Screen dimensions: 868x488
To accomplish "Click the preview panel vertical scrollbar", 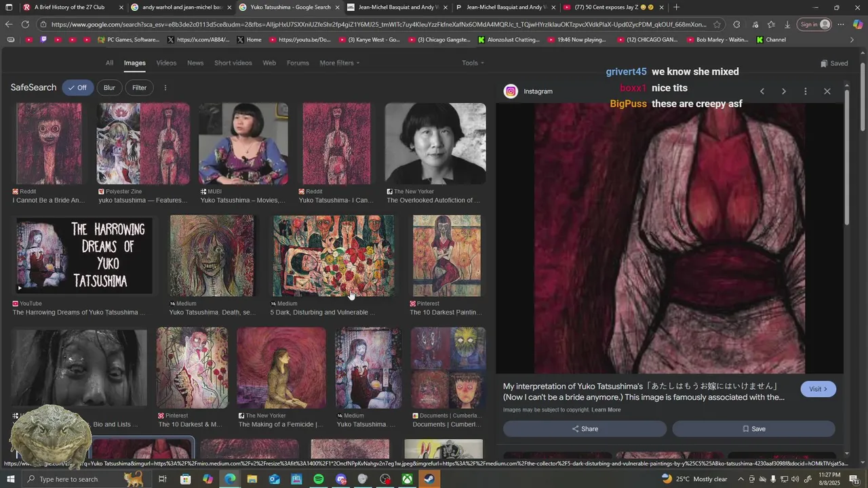I will (x=847, y=156).
